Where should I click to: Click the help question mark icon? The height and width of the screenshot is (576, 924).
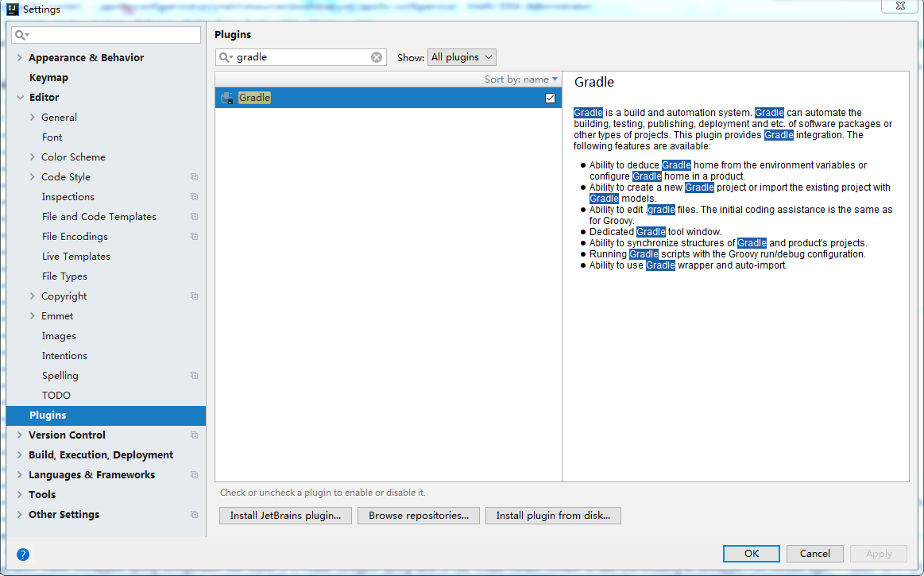click(23, 555)
